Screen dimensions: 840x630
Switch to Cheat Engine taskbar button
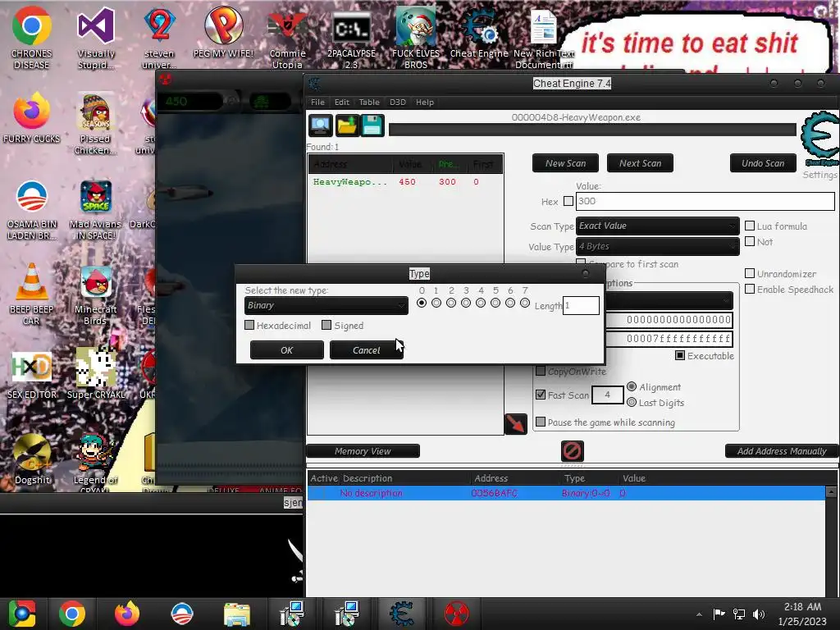pyautogui.click(x=402, y=614)
